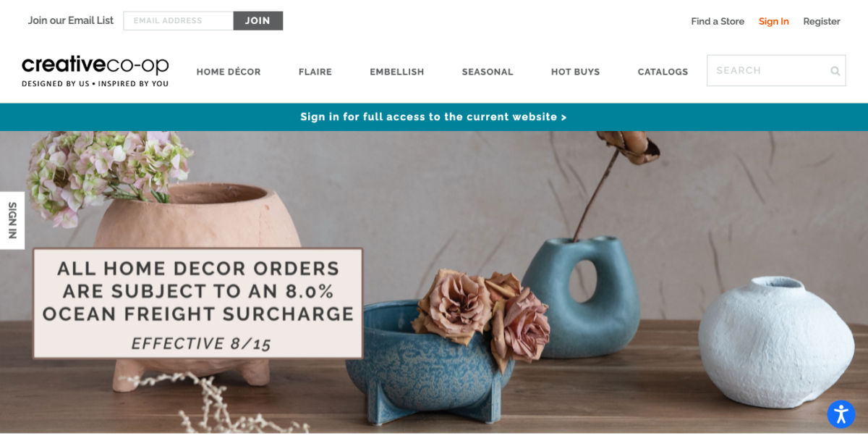The image size is (868, 441).
Task: Open the Seasonal menu
Action: pyautogui.click(x=488, y=72)
